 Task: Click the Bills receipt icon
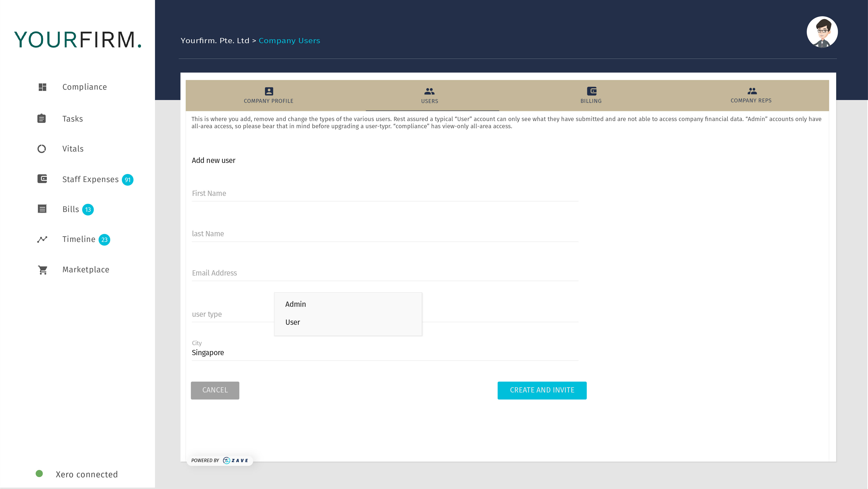coord(42,209)
